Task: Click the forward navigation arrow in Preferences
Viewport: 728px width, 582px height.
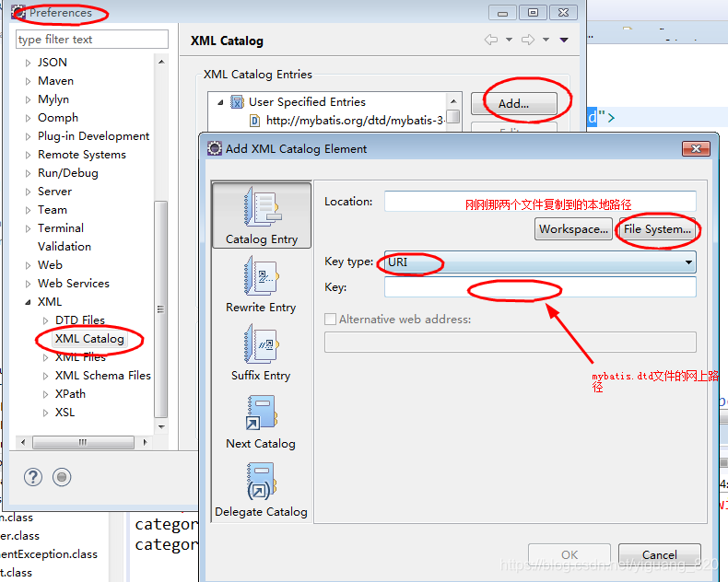Action: point(528,40)
